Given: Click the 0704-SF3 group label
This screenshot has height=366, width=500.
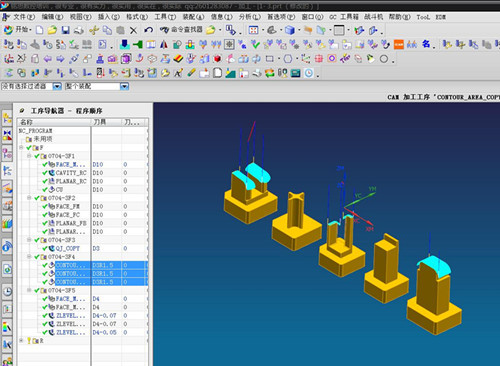Looking at the screenshot, I should tap(61, 240).
